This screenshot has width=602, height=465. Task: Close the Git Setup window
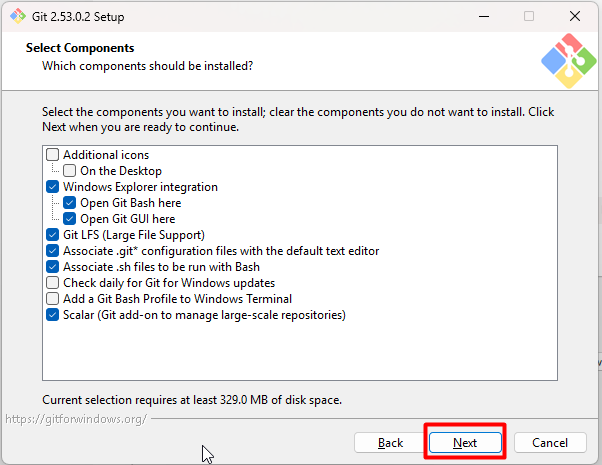click(x=575, y=17)
